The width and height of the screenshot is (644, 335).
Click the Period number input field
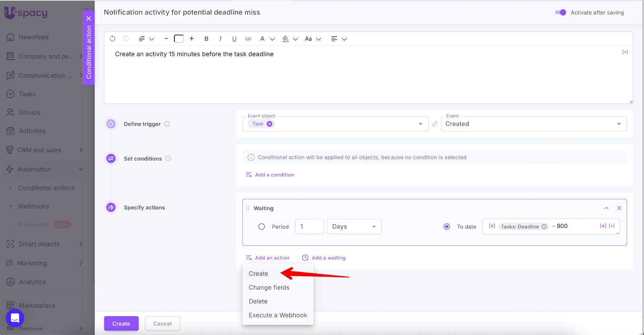click(309, 227)
